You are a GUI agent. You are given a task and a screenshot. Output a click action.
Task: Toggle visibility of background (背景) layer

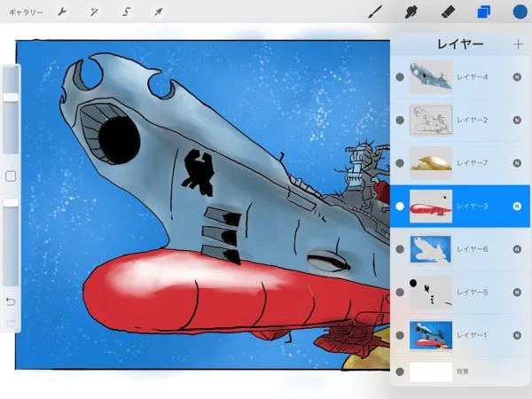click(x=400, y=372)
